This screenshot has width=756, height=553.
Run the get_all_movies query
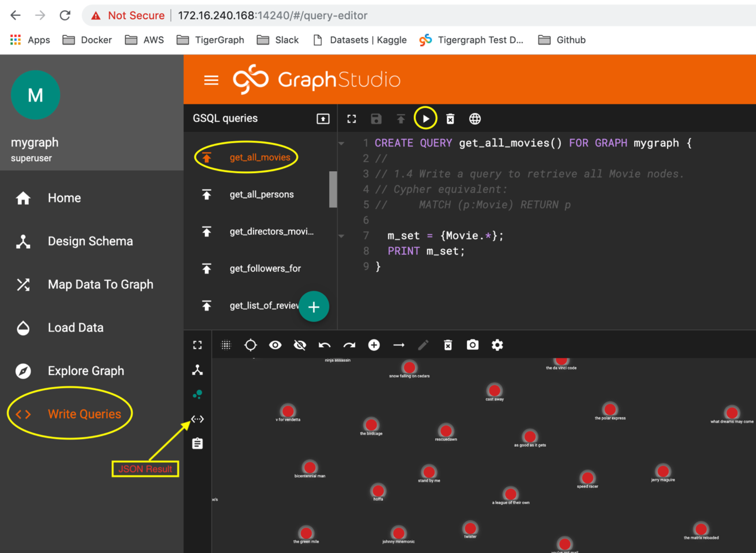click(x=426, y=119)
